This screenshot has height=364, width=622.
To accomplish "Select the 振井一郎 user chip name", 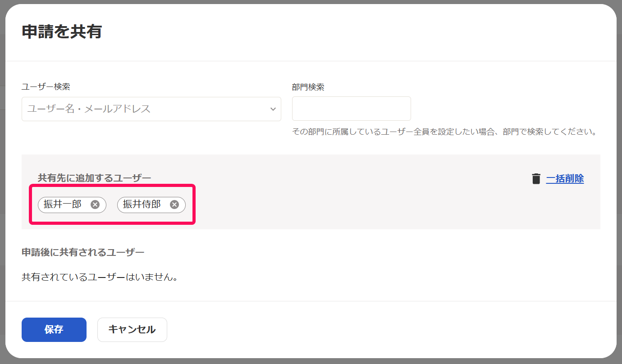I will [x=63, y=205].
